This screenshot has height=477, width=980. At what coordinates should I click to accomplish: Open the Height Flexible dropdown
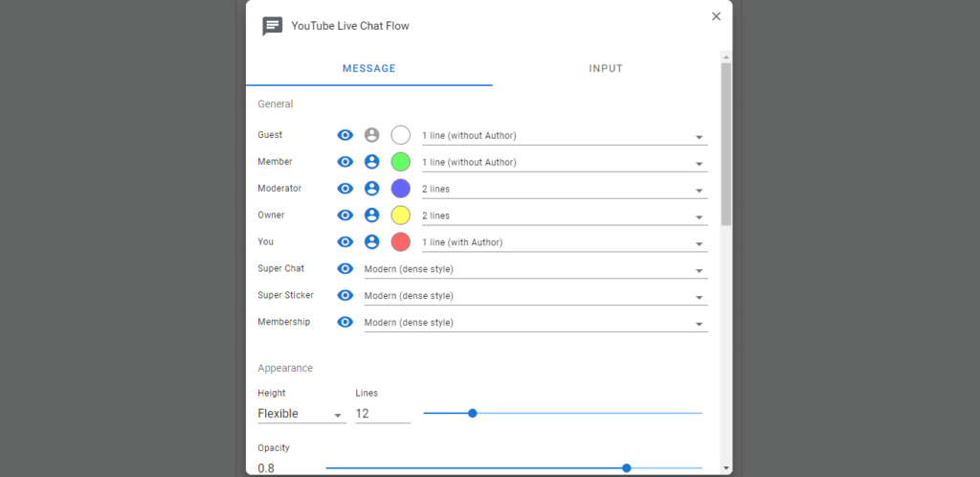pos(301,414)
